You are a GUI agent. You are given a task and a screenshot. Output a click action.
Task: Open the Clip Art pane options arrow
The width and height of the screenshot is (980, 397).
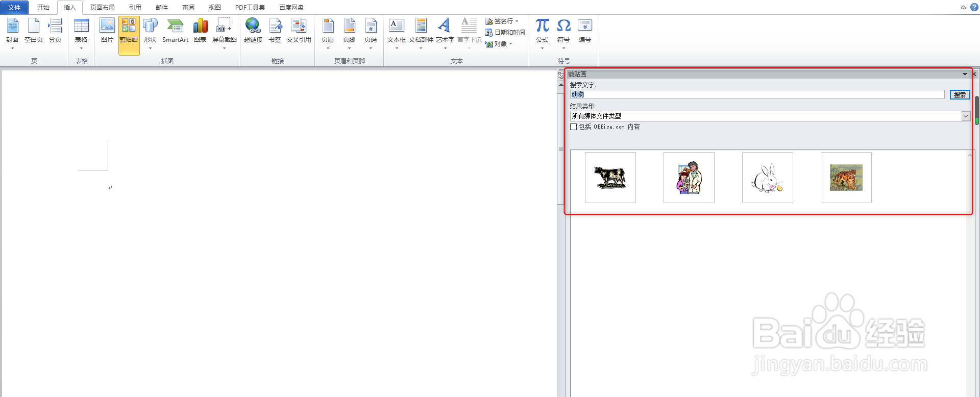point(965,74)
